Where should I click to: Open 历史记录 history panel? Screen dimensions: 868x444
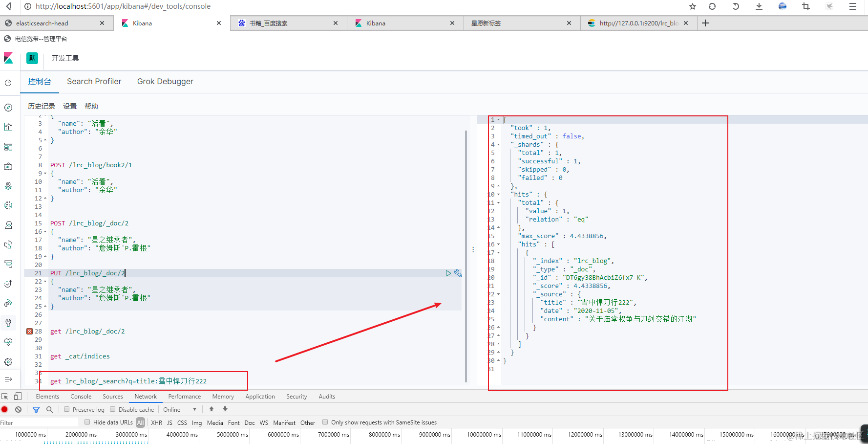[x=42, y=106]
